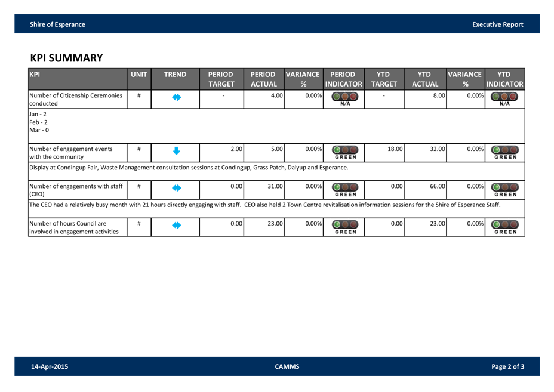554x392 pixels.
Task: Click the green YTD indicator for staff engagements
Action: click(x=505, y=189)
